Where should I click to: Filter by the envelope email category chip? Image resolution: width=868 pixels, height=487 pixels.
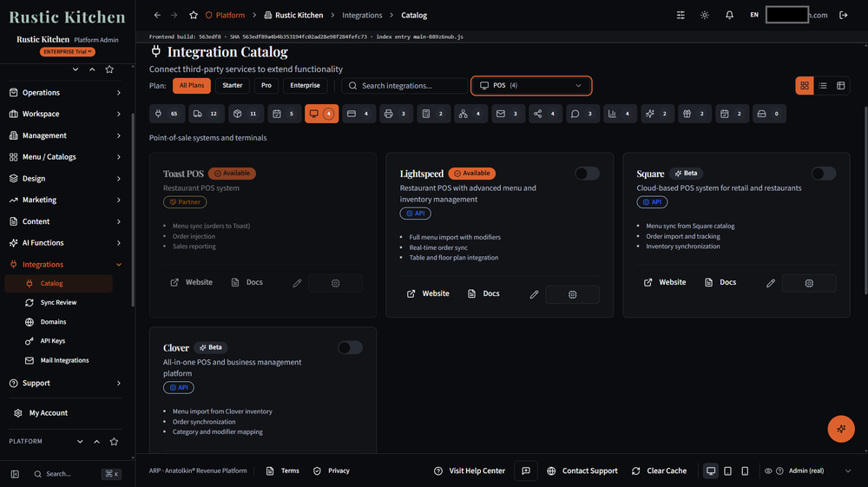(508, 114)
